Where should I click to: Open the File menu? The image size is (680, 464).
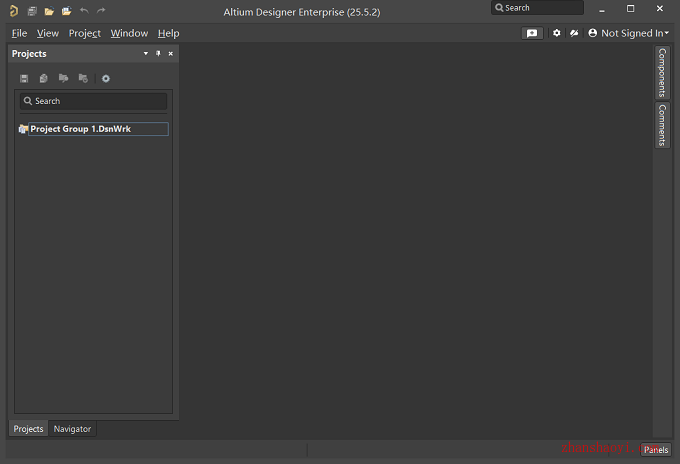point(19,33)
